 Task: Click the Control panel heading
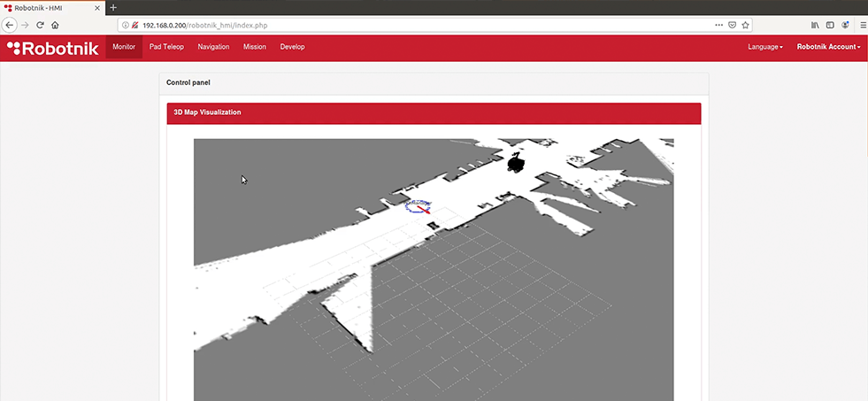pyautogui.click(x=188, y=82)
